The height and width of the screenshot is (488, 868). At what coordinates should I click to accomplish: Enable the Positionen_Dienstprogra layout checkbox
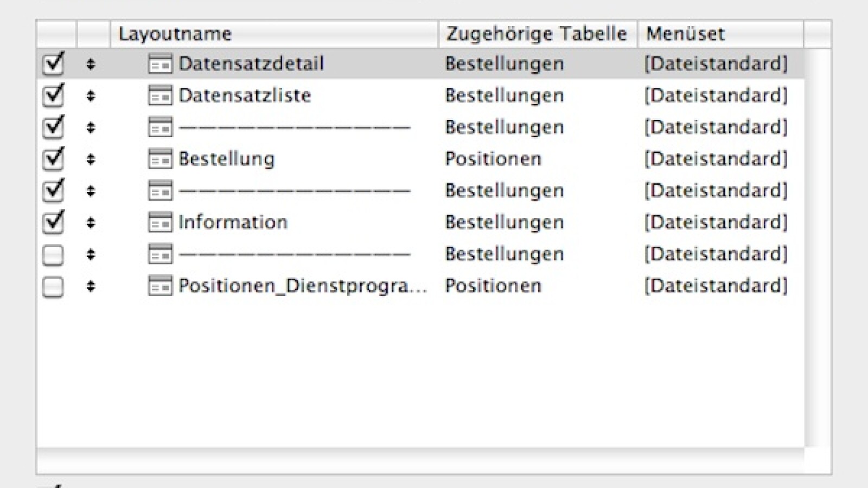[53, 285]
